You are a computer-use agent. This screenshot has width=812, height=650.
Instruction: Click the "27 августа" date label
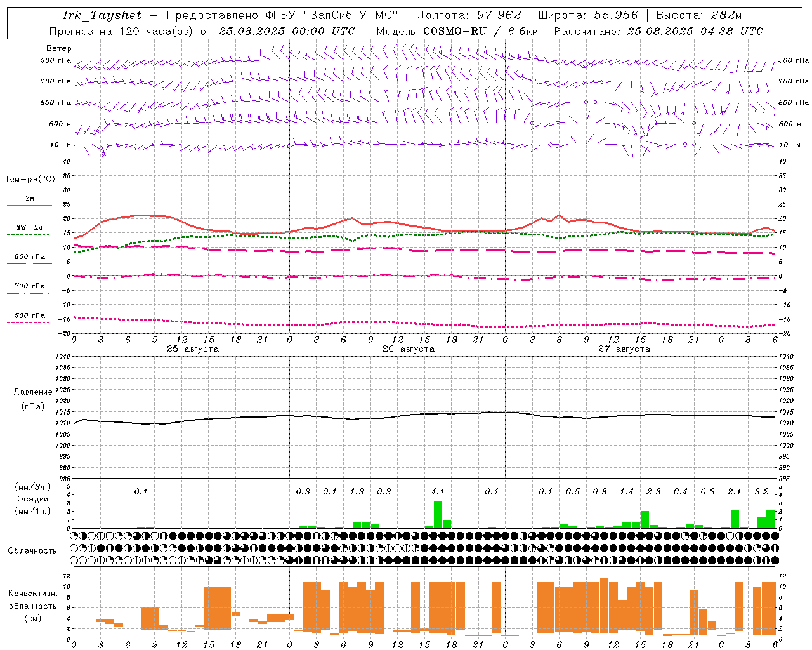point(624,349)
